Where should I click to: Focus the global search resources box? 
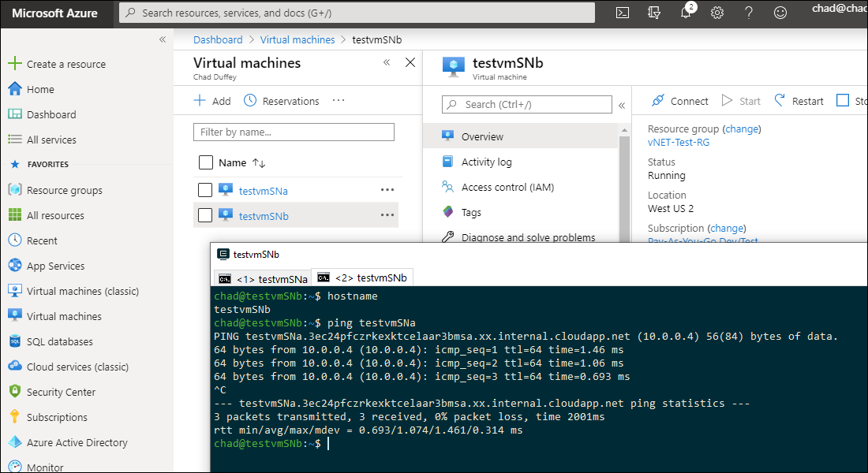357,13
